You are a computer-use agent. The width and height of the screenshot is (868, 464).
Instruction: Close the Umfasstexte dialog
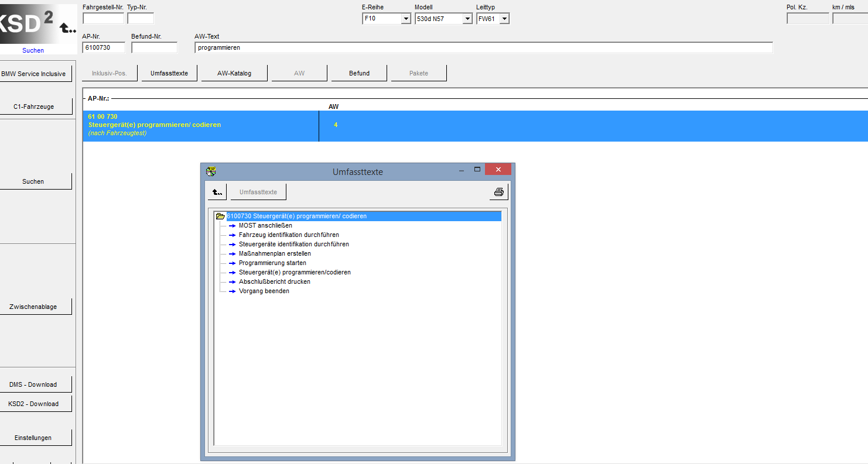coord(498,170)
